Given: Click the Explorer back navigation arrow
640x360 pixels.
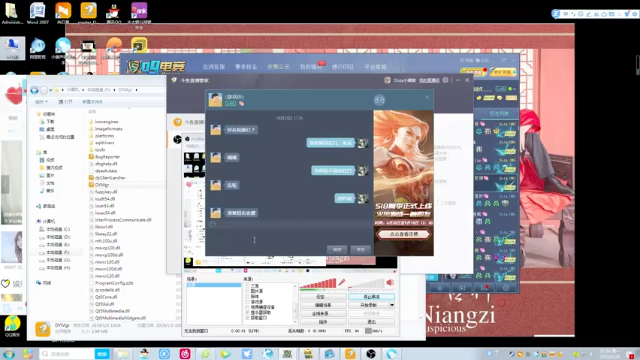Looking at the screenshot, I should click(34, 90).
